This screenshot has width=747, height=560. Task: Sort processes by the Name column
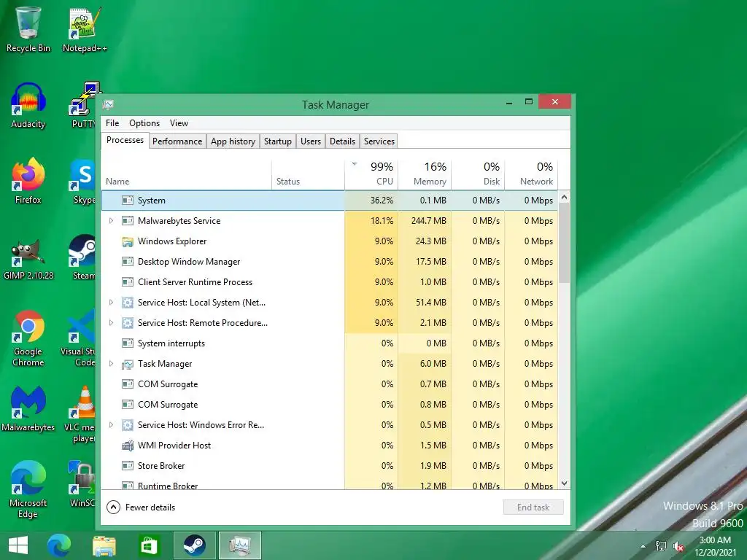coord(186,174)
